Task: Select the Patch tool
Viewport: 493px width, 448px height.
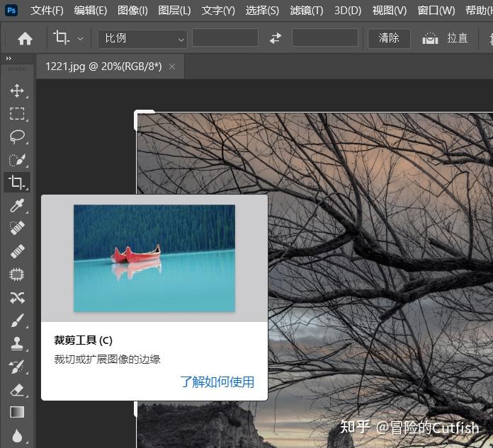Action: point(17,275)
